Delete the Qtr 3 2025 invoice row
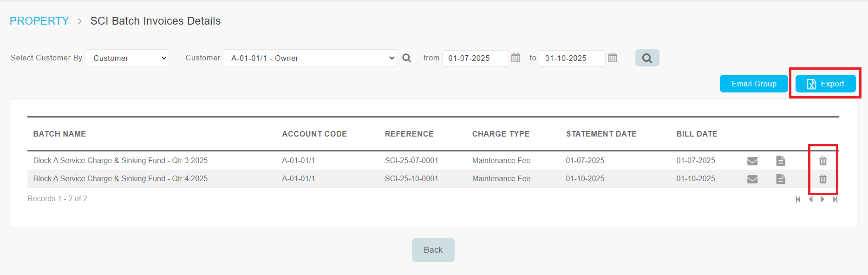 coord(823,161)
